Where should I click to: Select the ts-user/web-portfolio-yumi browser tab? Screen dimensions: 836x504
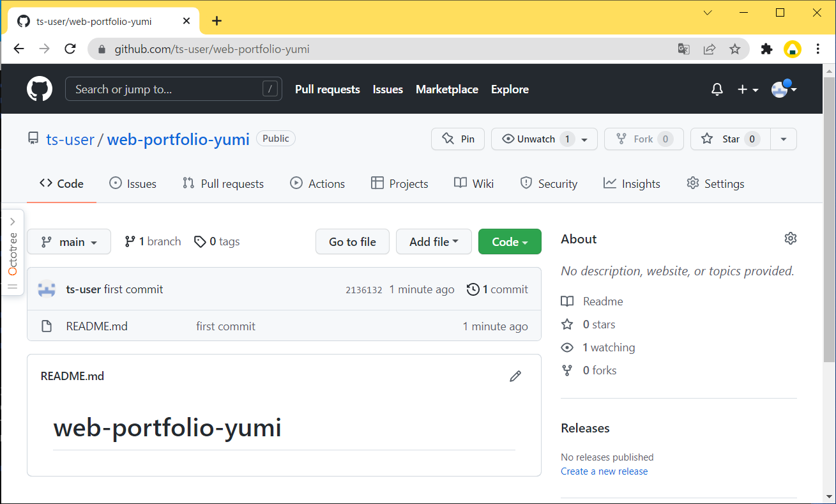coord(103,21)
